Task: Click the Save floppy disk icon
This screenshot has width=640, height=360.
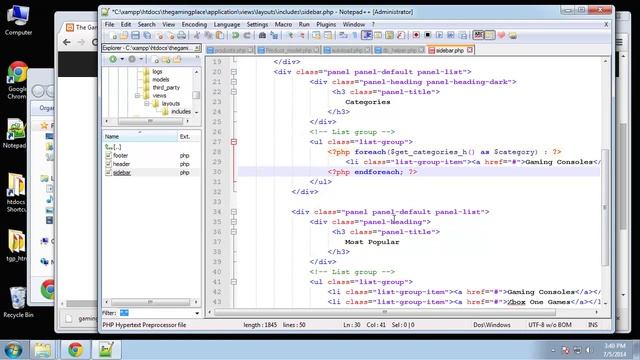Action: [x=135, y=36]
